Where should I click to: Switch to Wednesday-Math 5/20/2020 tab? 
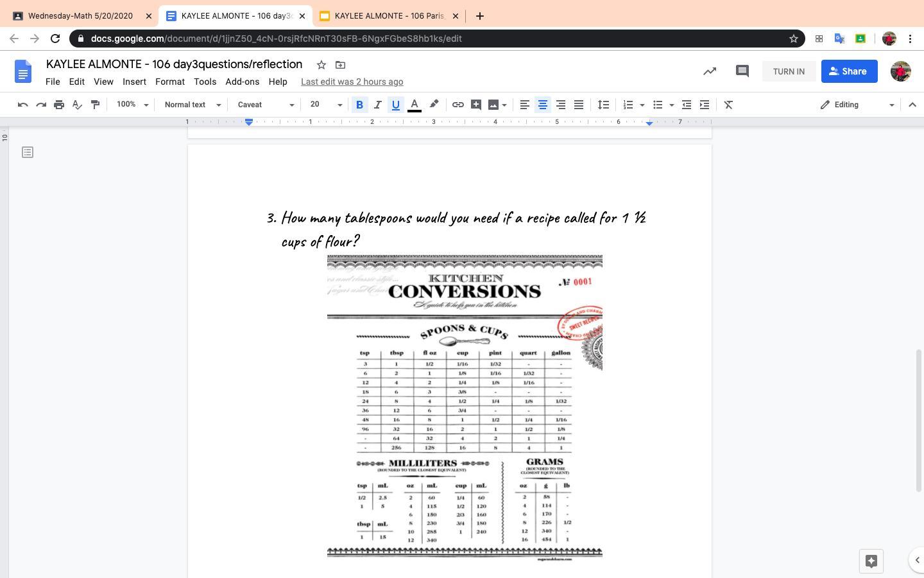pyautogui.click(x=80, y=16)
